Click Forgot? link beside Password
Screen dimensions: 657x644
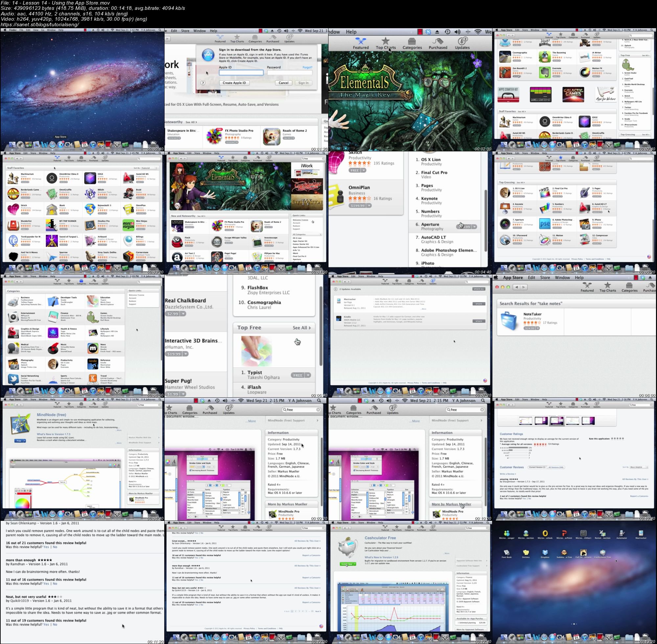point(307,67)
